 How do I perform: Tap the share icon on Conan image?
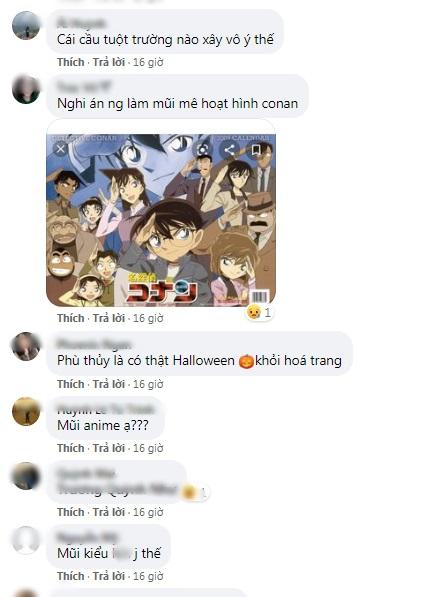229,150
